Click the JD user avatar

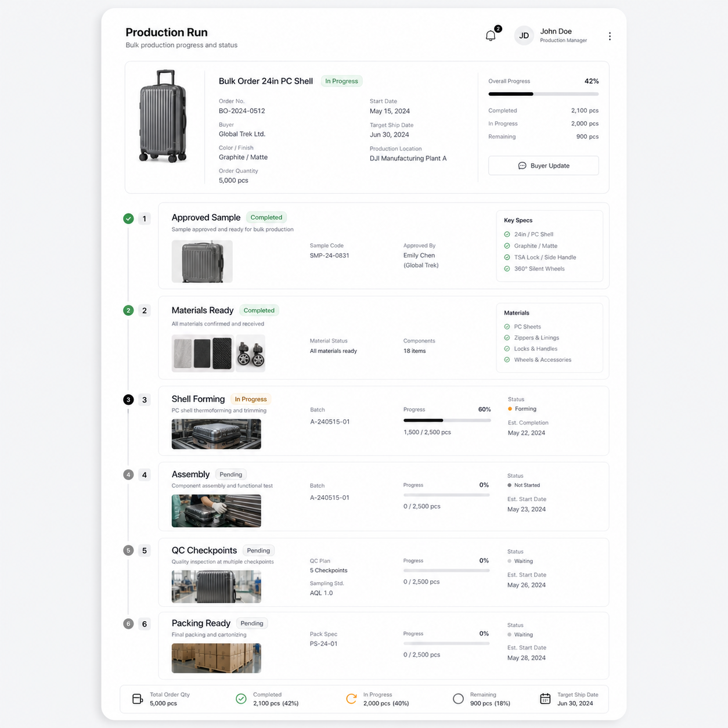[x=524, y=35]
